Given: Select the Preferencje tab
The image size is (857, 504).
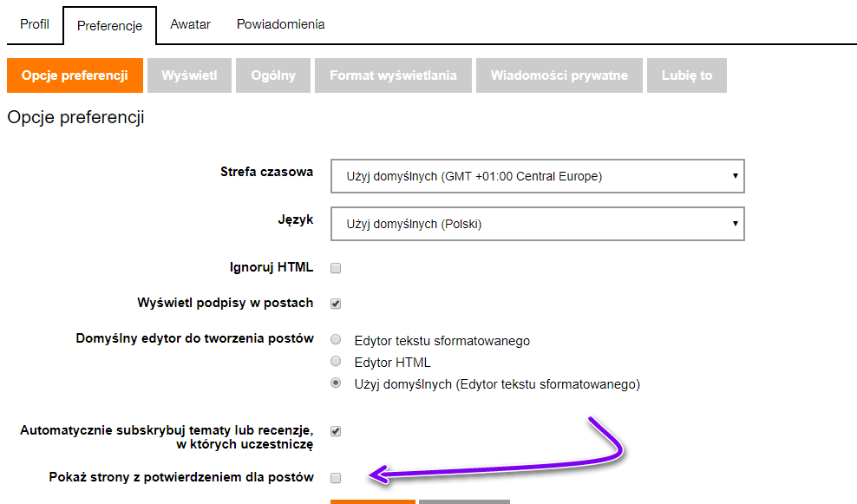Looking at the screenshot, I should tap(109, 26).
